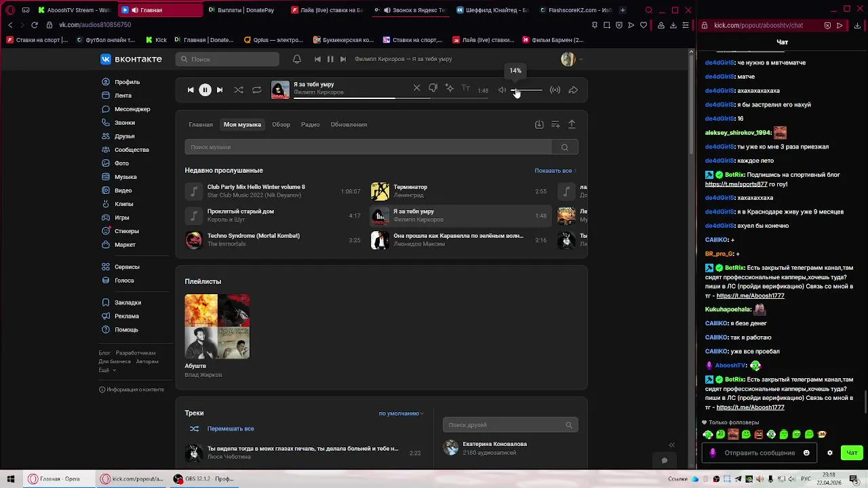Collapse the friends panel with double chevron
868x488 pixels.
pyautogui.click(x=671, y=445)
